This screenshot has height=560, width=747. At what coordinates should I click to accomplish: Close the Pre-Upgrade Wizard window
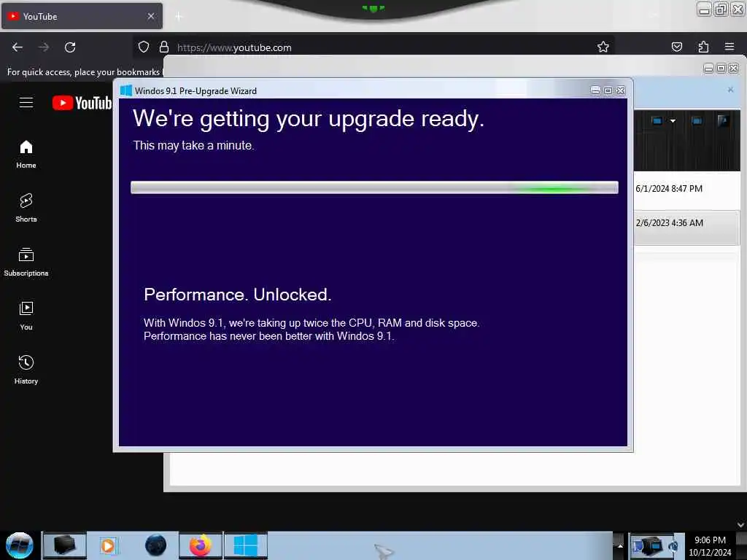620,90
